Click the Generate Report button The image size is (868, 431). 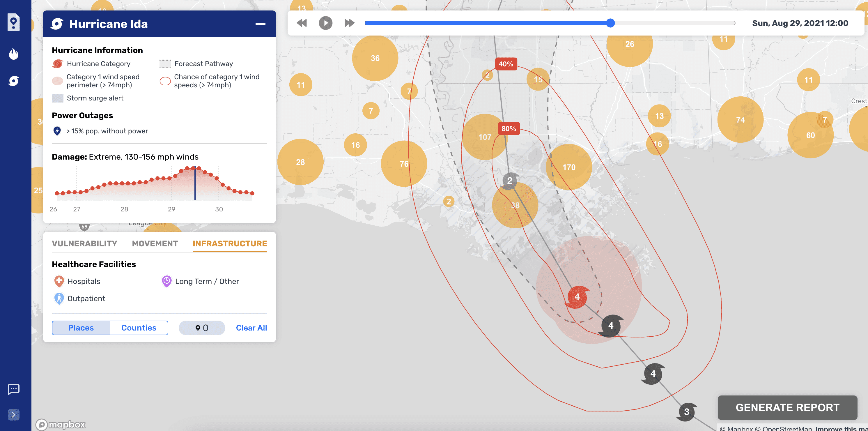click(787, 407)
